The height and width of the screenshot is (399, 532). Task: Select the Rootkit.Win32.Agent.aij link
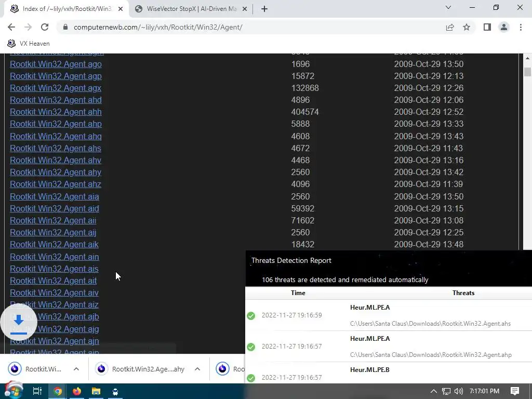(x=53, y=232)
